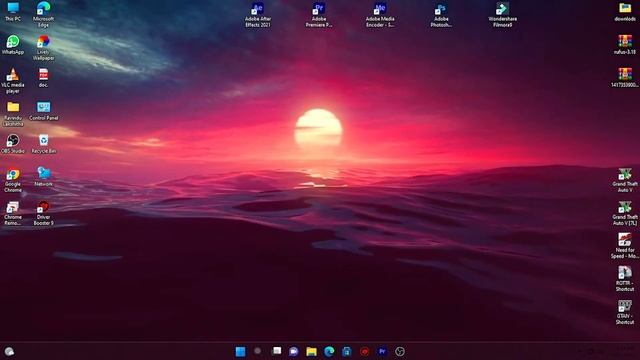Select the Grand Theft Auto V shortcut
The width and height of the screenshot is (640, 360).
pos(625,180)
